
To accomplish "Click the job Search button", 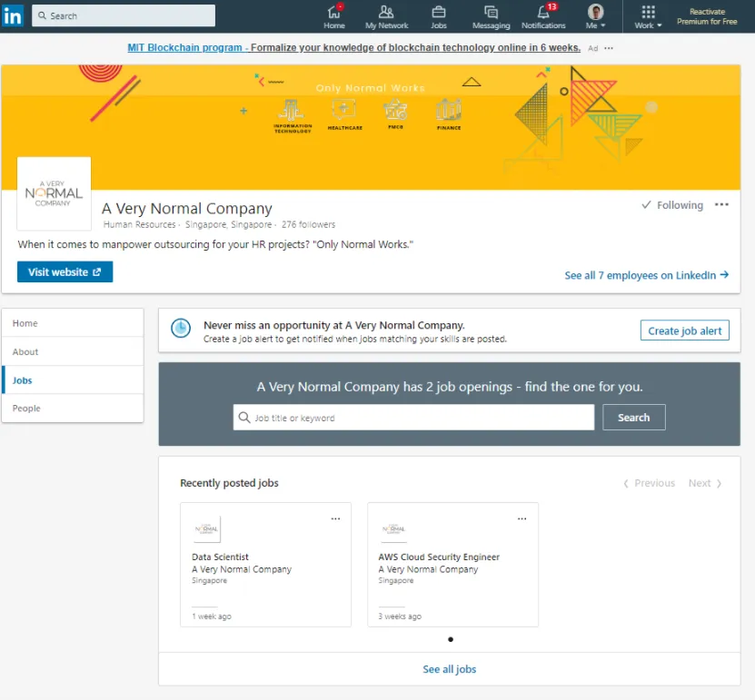I will [x=633, y=418].
